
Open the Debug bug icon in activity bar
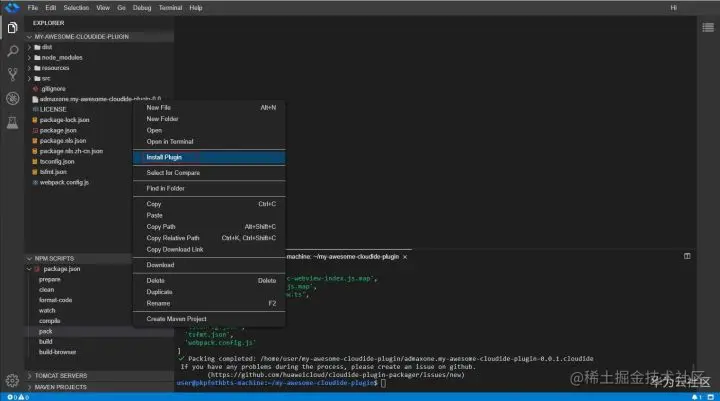pyautogui.click(x=12, y=98)
